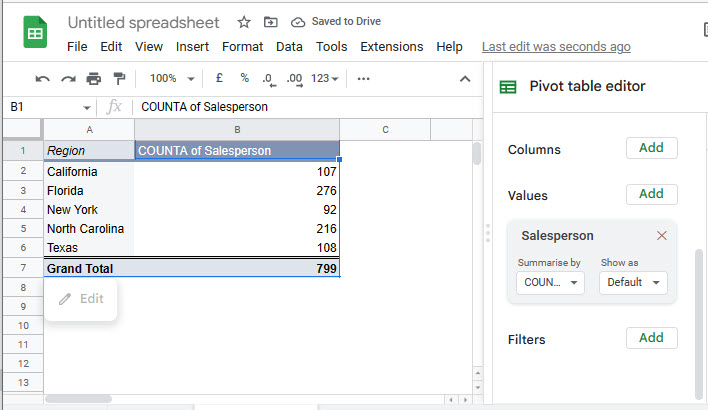
Task: Open the Google Sheets home icon
Action: pos(36,33)
